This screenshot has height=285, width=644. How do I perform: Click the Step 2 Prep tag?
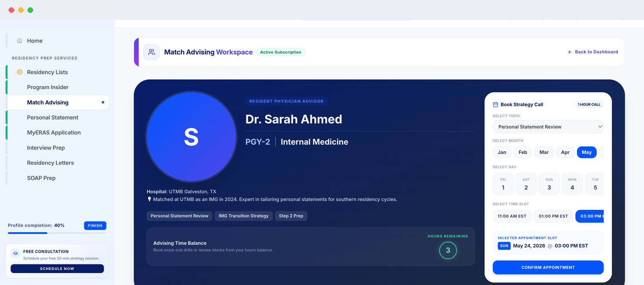tap(291, 216)
